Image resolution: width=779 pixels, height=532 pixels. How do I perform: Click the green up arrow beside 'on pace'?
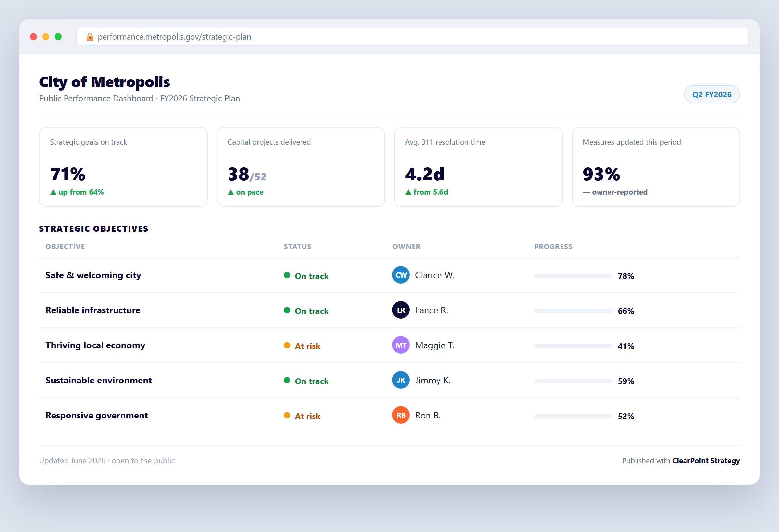point(230,192)
